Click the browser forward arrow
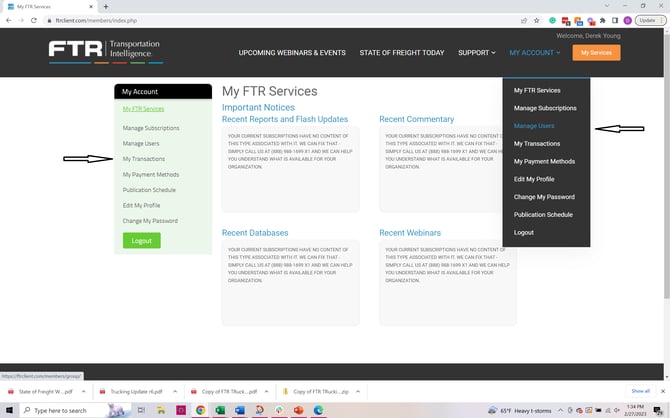This screenshot has height=418, width=670. [x=21, y=21]
